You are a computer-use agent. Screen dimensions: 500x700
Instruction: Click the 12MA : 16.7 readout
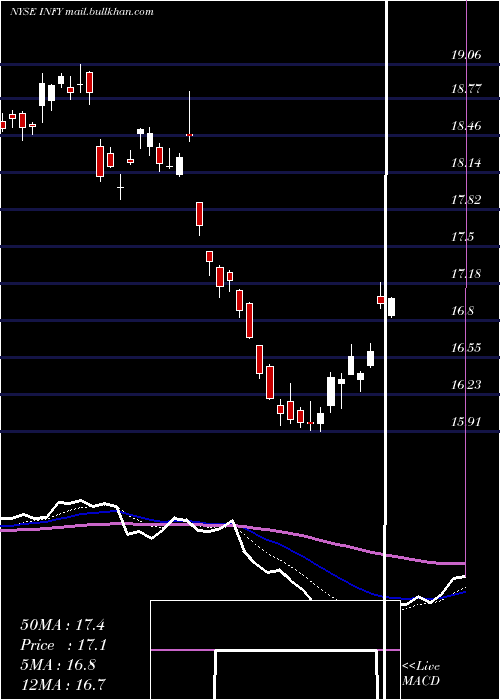tap(62, 684)
